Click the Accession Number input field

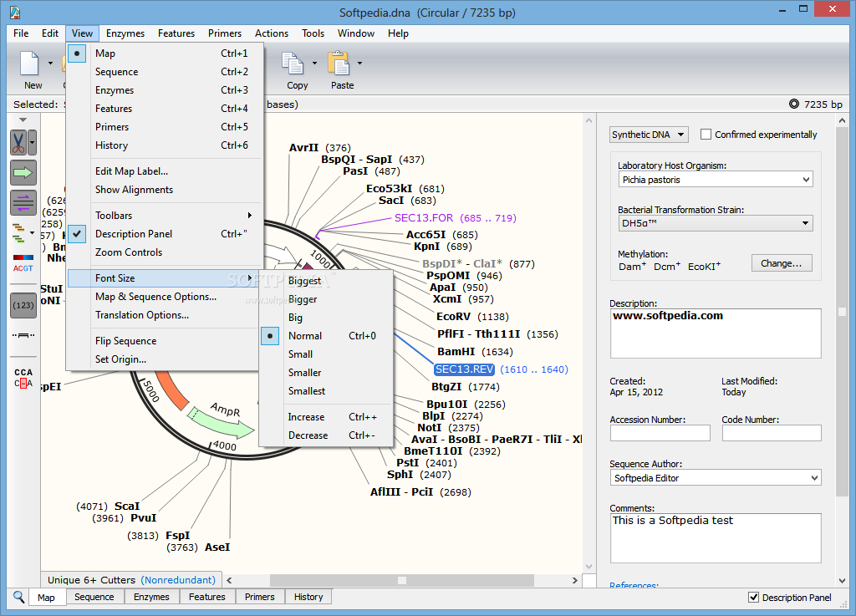click(x=660, y=433)
